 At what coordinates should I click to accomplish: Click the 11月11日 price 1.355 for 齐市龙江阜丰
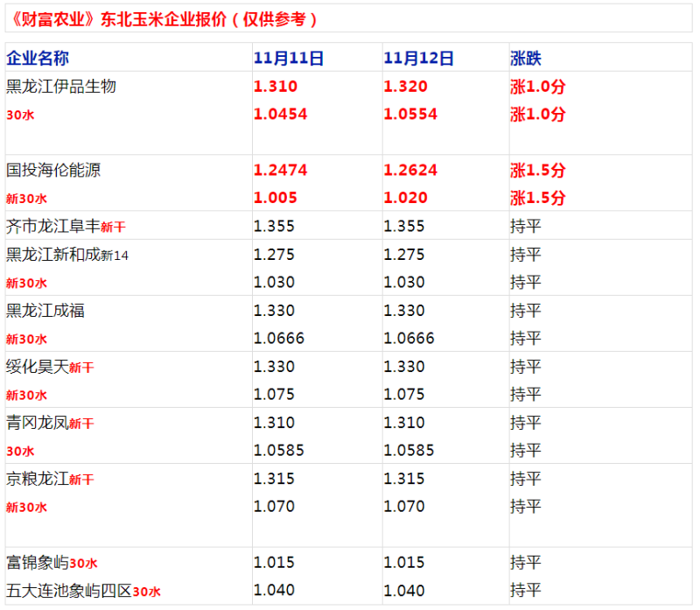[x=274, y=227]
